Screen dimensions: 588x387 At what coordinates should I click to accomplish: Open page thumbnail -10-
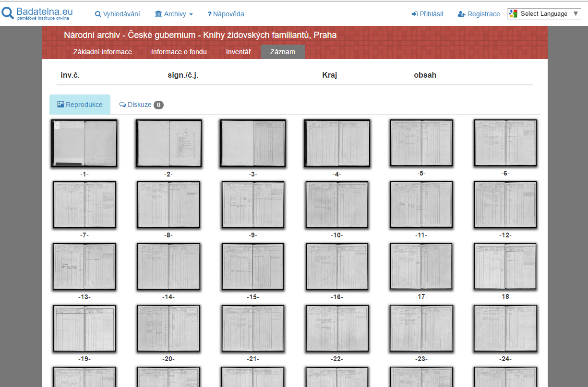pyautogui.click(x=337, y=205)
